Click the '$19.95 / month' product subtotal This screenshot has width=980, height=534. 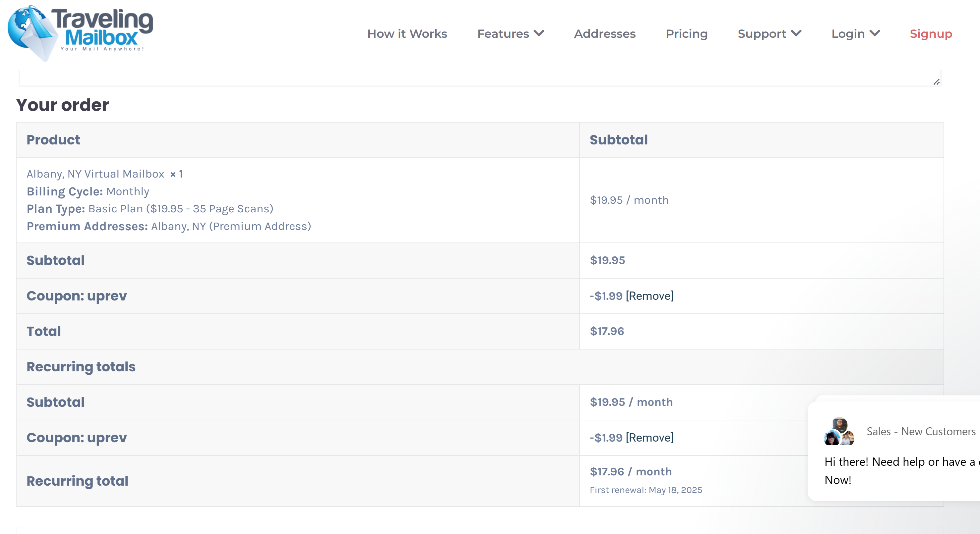coord(629,200)
